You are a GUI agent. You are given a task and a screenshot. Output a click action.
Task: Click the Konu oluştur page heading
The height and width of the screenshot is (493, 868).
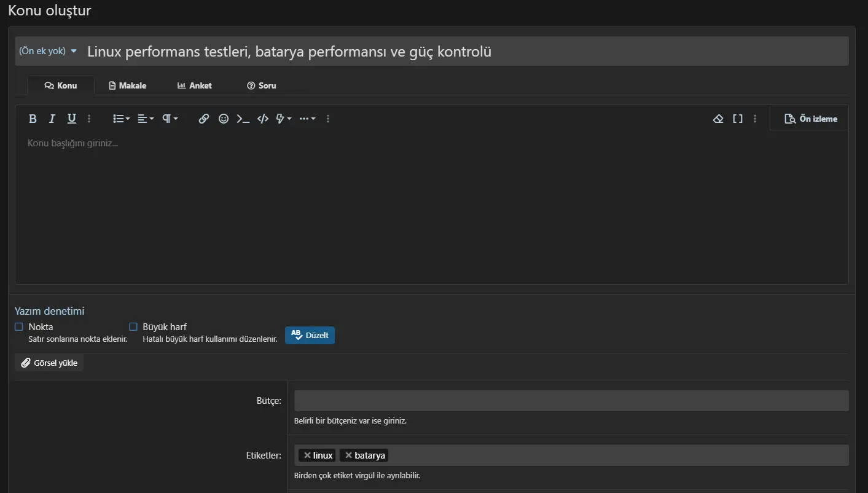point(50,10)
